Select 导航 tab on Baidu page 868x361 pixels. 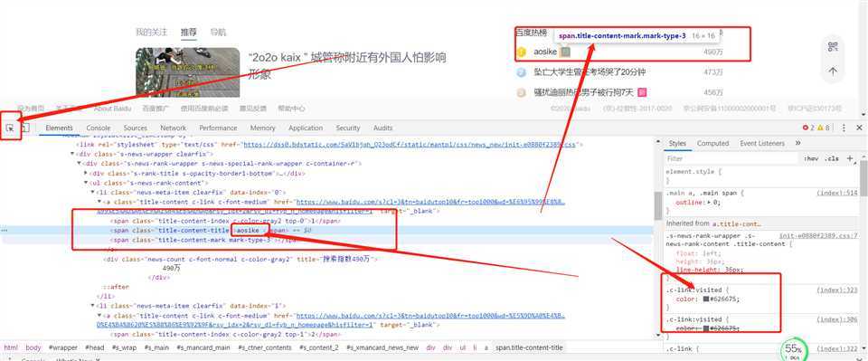[218, 32]
